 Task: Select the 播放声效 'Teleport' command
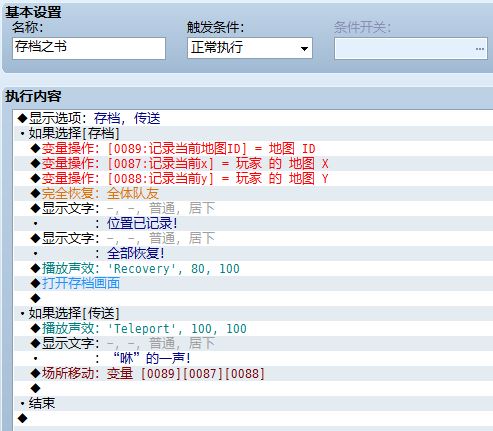pyautogui.click(x=253, y=328)
